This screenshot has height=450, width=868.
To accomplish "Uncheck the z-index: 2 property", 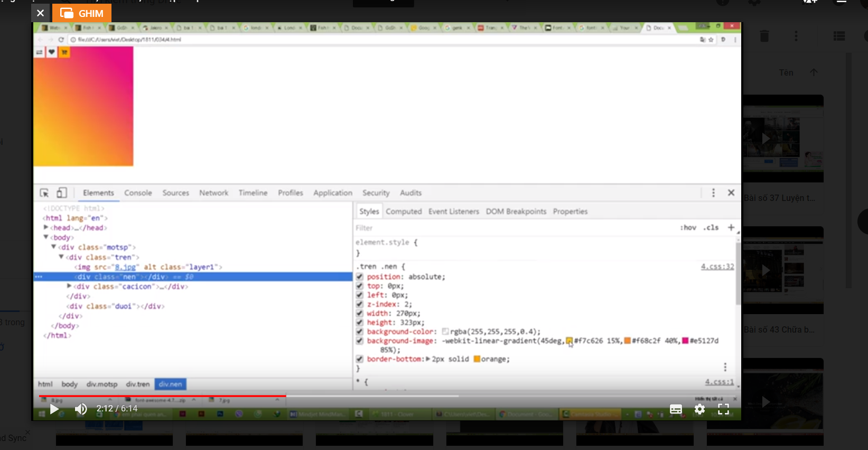I will pyautogui.click(x=359, y=304).
